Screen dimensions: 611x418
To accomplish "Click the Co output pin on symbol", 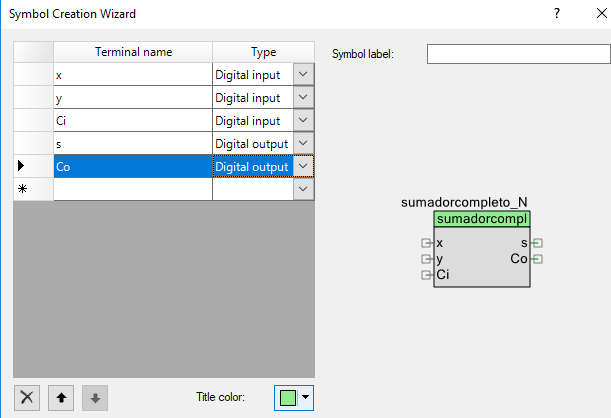I will pos(538,259).
